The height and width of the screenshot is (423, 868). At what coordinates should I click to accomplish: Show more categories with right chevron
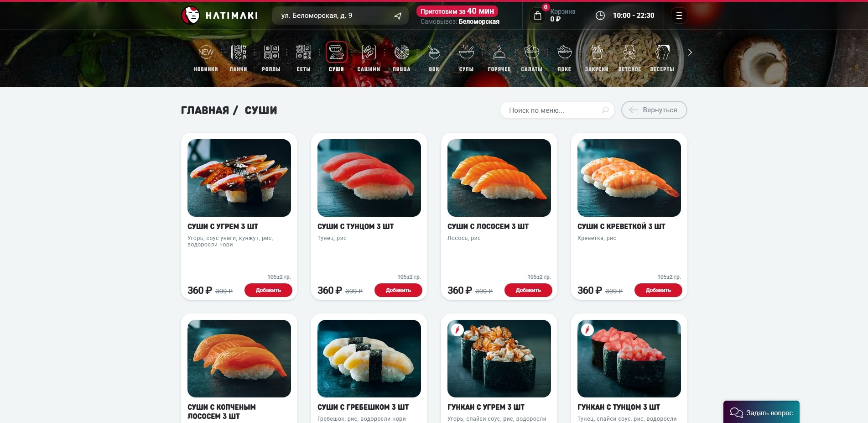point(690,52)
